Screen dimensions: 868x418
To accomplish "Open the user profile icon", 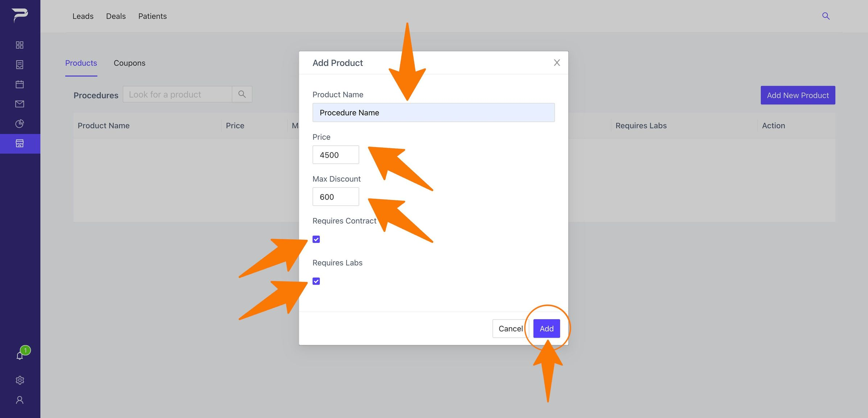I will 20,400.
